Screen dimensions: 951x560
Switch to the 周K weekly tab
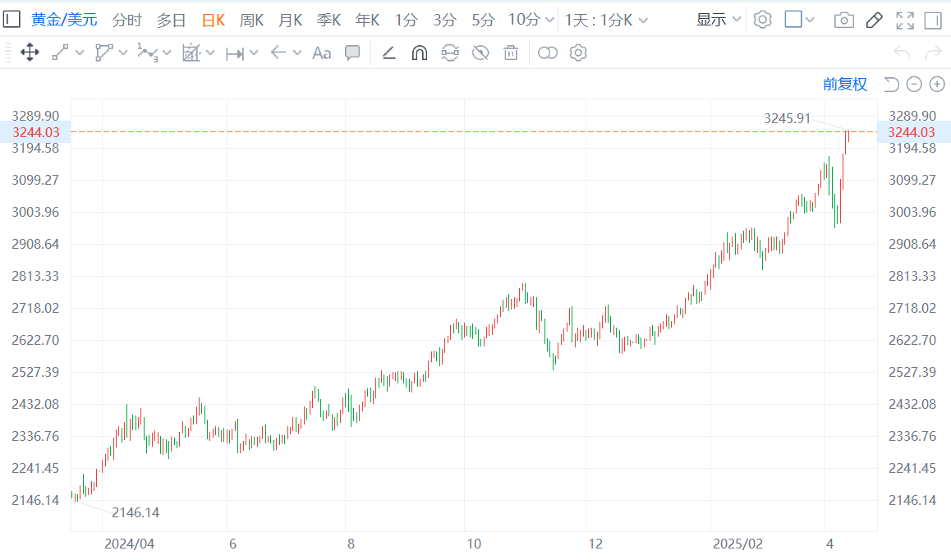[x=251, y=20]
